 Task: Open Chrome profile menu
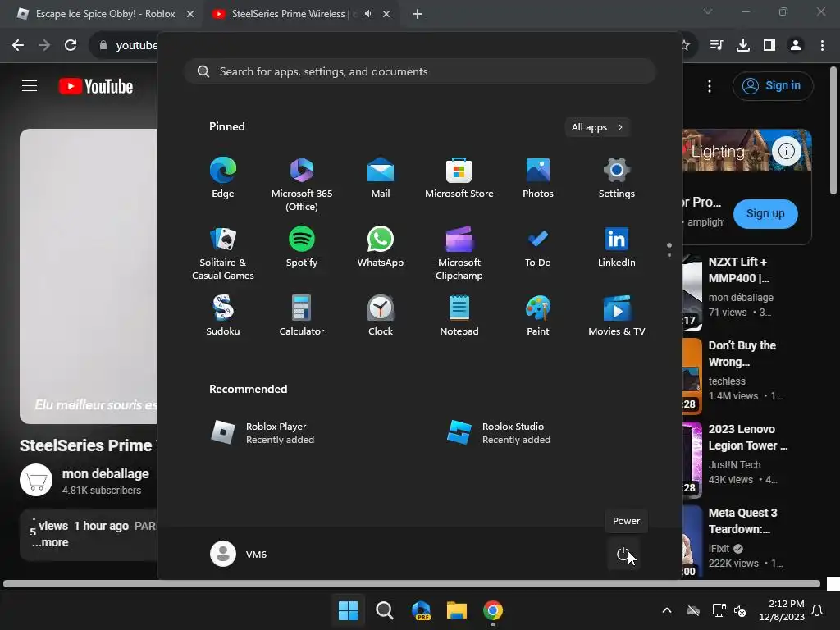[x=796, y=45]
